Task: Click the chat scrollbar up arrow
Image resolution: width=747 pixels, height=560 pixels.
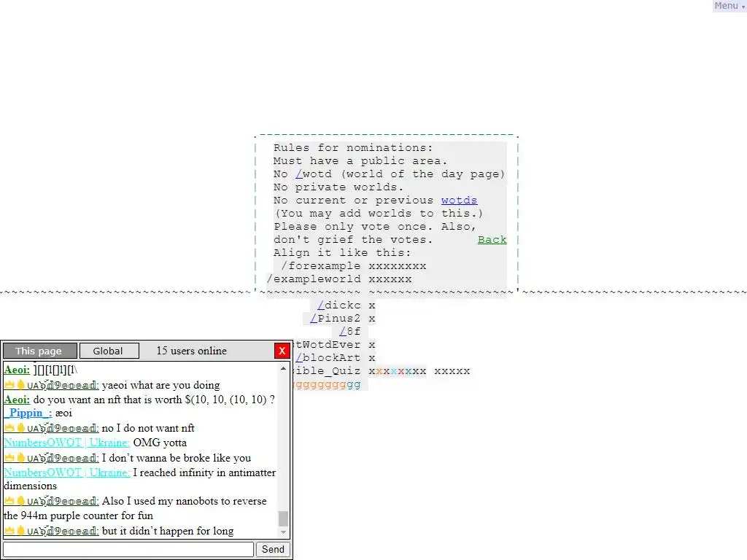Action: [284, 368]
